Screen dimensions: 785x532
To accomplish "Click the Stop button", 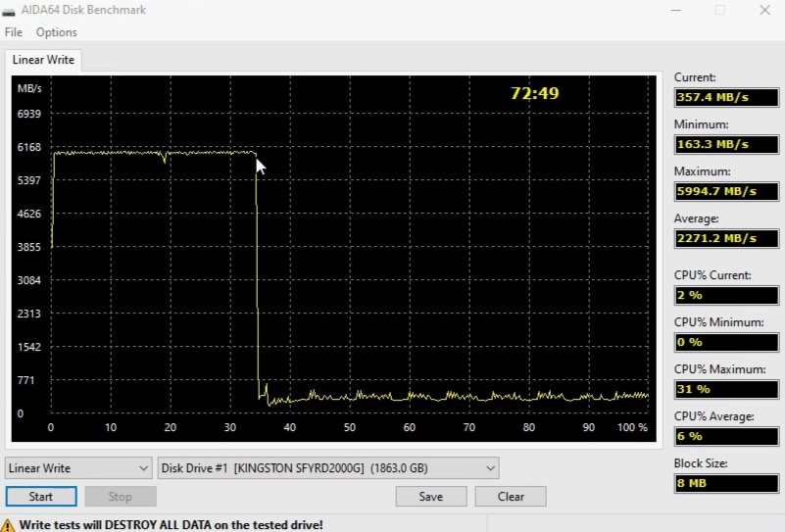I will pos(121,497).
